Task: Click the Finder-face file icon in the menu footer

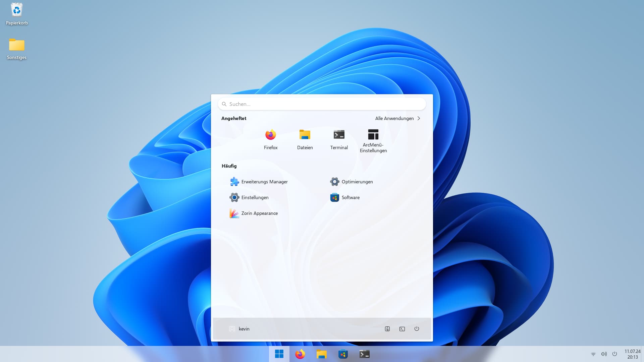Action: [x=387, y=329]
